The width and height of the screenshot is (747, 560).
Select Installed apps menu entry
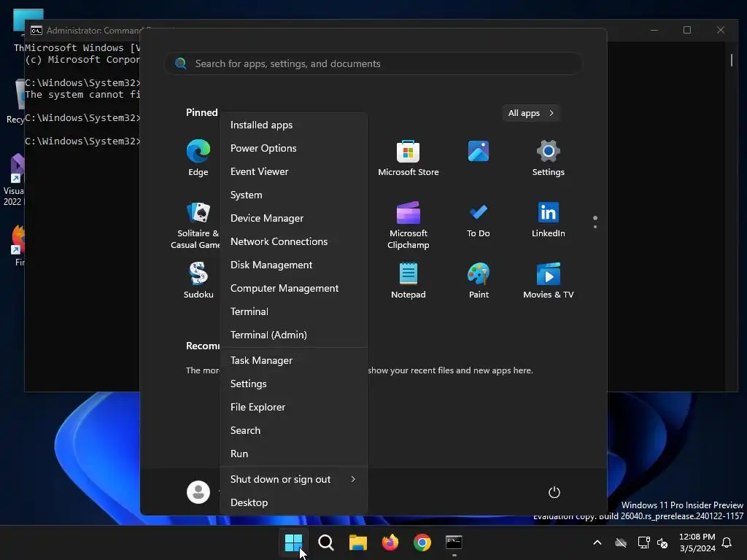[293, 125]
